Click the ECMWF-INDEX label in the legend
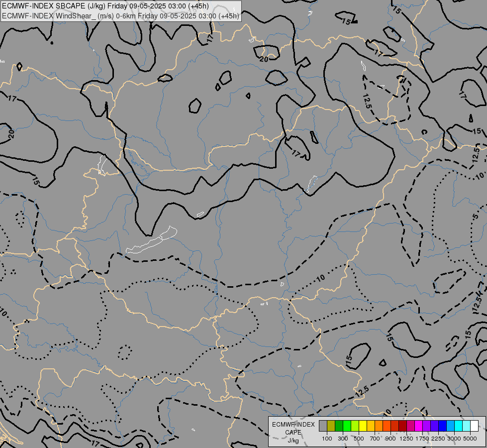487x448 pixels. (293, 425)
